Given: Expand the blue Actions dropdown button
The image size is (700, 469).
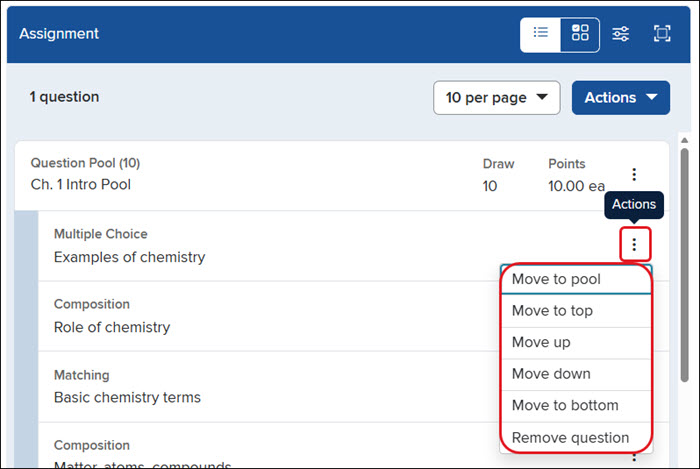Looking at the screenshot, I should 621,98.
